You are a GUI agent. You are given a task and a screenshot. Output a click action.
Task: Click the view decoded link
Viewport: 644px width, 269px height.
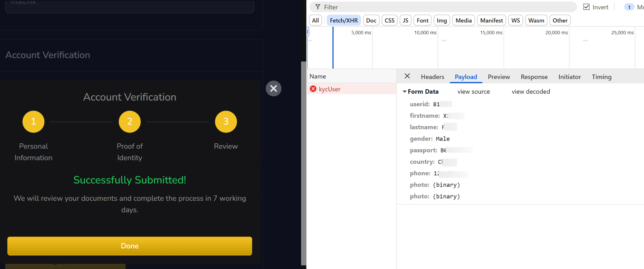(x=531, y=92)
